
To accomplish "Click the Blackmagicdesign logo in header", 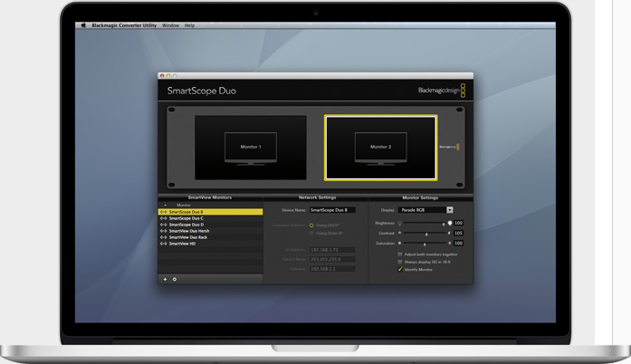I will 442,91.
